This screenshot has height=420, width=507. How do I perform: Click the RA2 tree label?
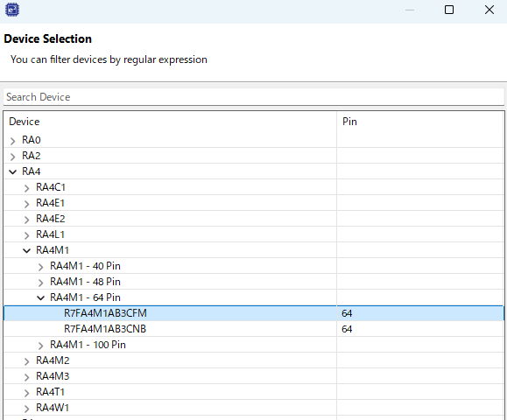[31, 156]
